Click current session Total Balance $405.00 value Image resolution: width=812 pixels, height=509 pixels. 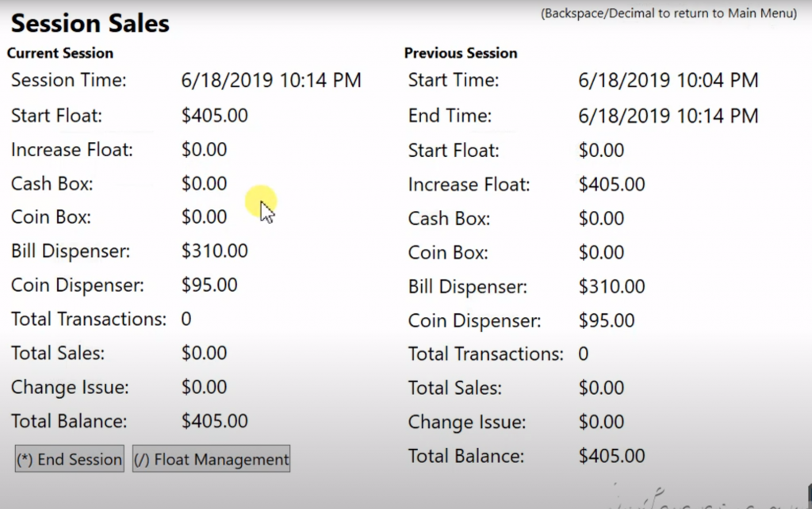214,422
